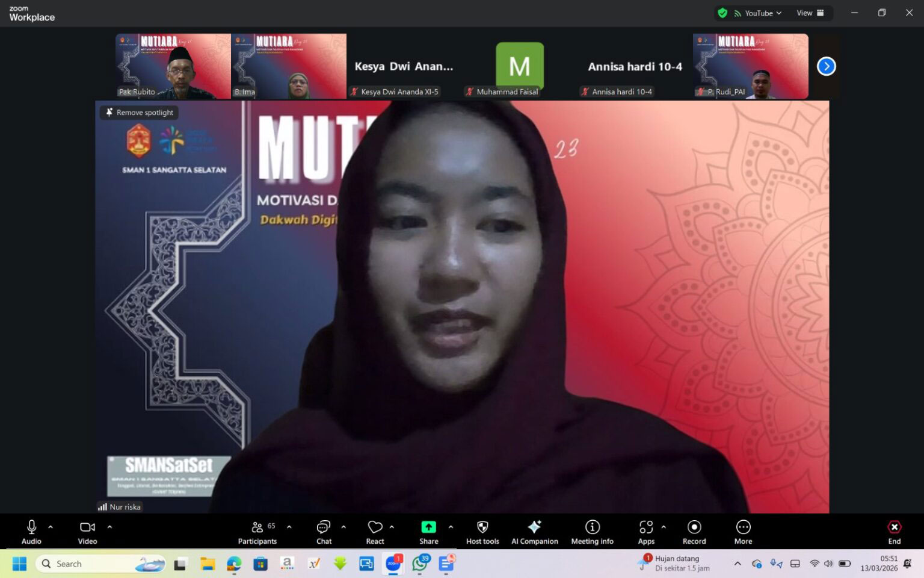This screenshot has height=578, width=924.
Task: Expand video options arrow next to Video
Action: point(109,527)
